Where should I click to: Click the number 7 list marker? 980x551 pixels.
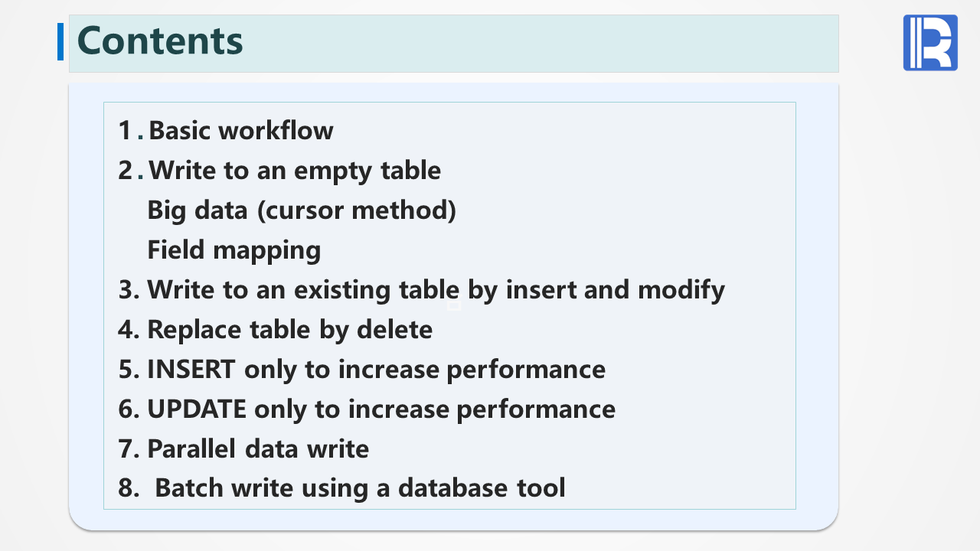(126, 448)
